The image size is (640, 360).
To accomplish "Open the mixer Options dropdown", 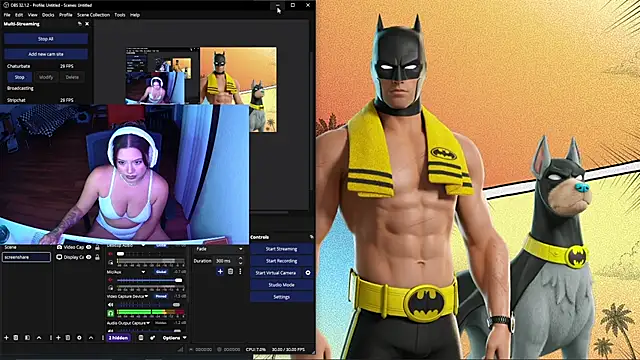I will [x=174, y=338].
